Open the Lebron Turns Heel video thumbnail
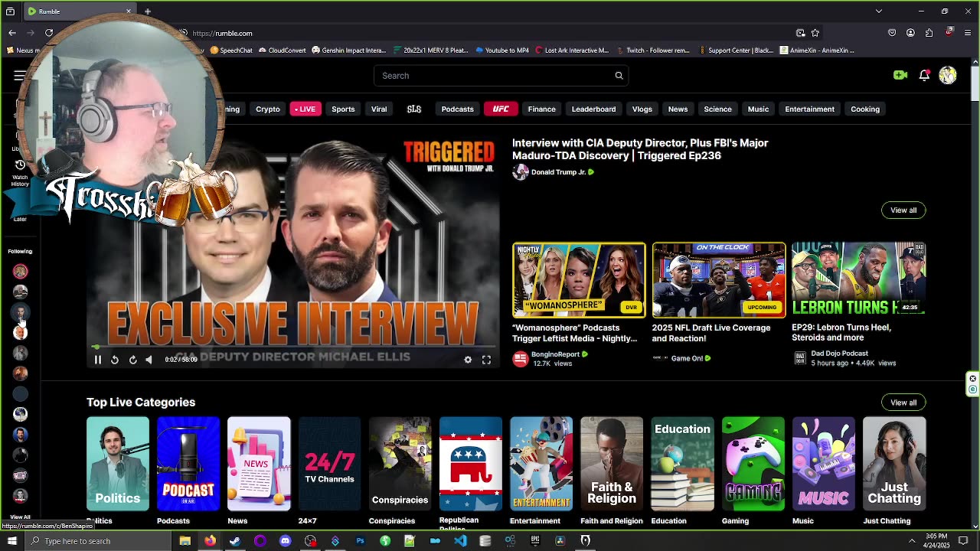The width and height of the screenshot is (980, 551). click(x=858, y=279)
